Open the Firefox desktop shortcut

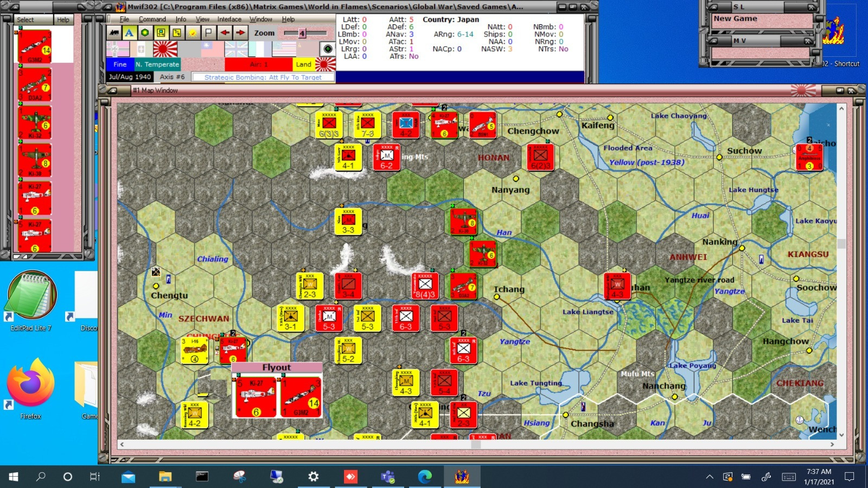tap(30, 389)
